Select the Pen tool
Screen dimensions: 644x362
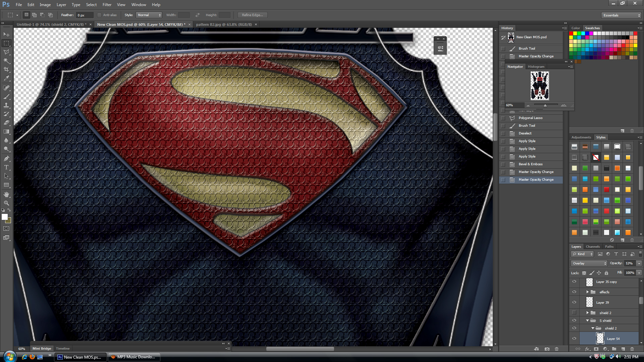pyautogui.click(x=6, y=159)
